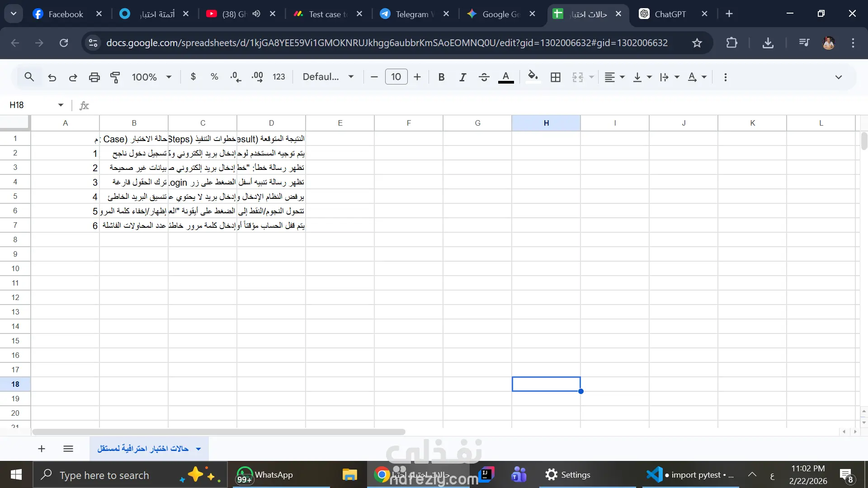Select the Paint format tool

point(115,77)
